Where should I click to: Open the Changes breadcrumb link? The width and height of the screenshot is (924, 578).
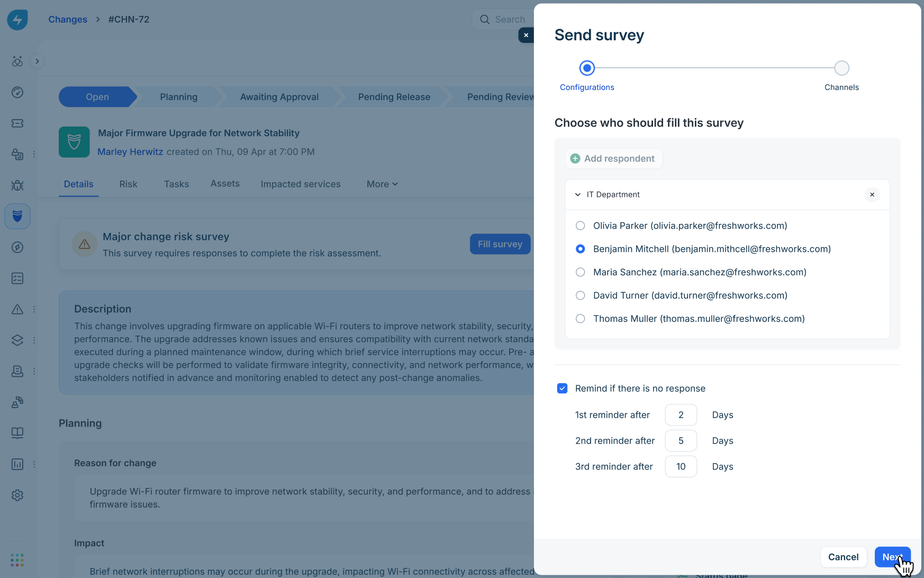coord(68,20)
